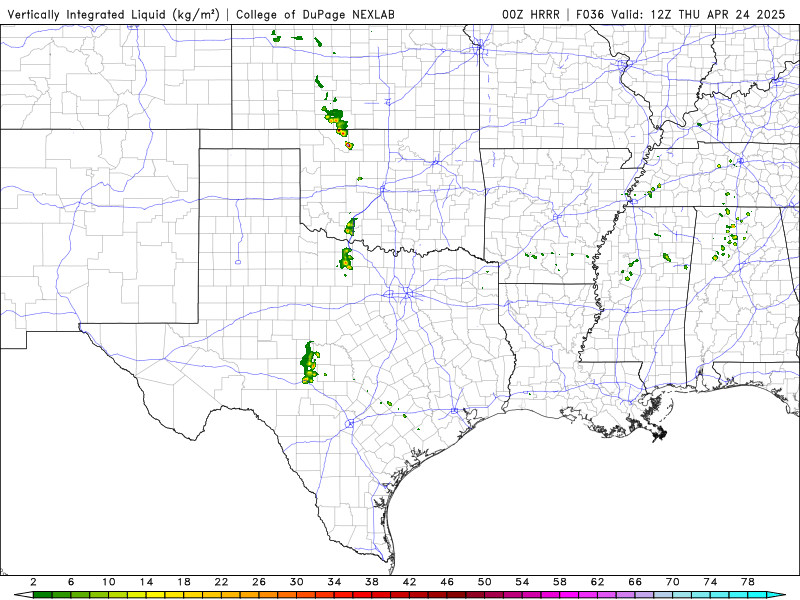Click the large storm cell in west-central Texas

[x=309, y=363]
